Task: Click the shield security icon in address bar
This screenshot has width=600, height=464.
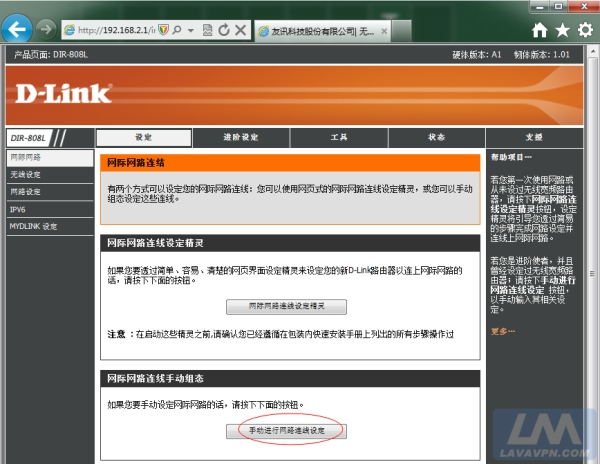Action: coord(163,30)
